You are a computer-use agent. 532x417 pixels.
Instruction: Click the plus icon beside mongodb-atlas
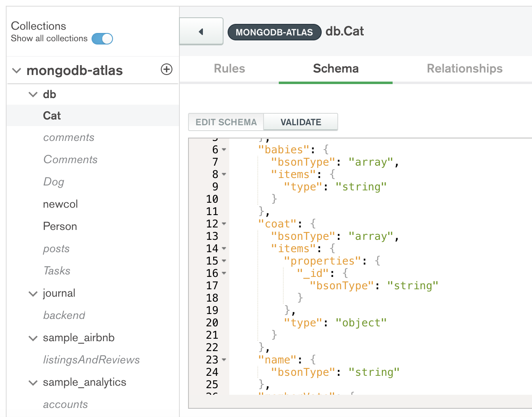pyautogui.click(x=167, y=69)
